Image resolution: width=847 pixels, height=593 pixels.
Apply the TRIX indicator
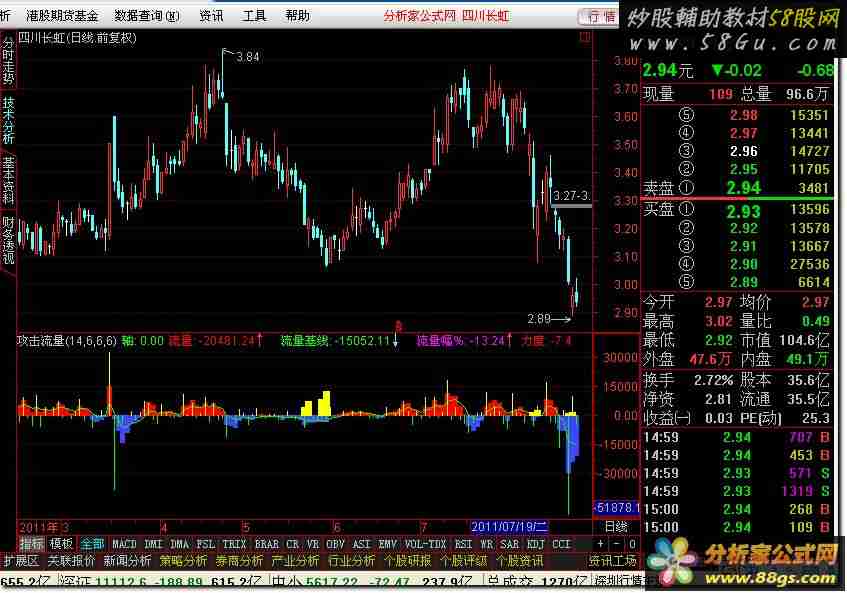click(x=234, y=544)
